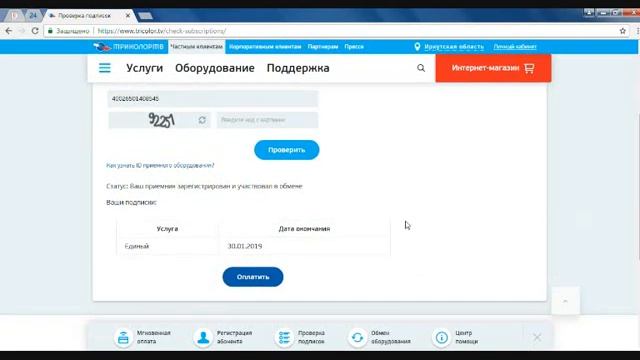Open Личный кабинет link
Screen dimensions: 640x360
pyautogui.click(x=515, y=47)
